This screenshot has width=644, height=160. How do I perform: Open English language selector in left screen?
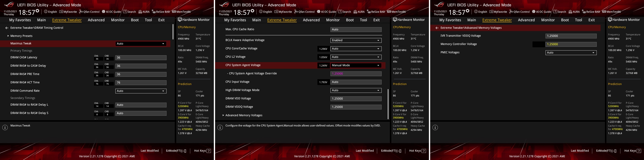[x=51, y=12]
